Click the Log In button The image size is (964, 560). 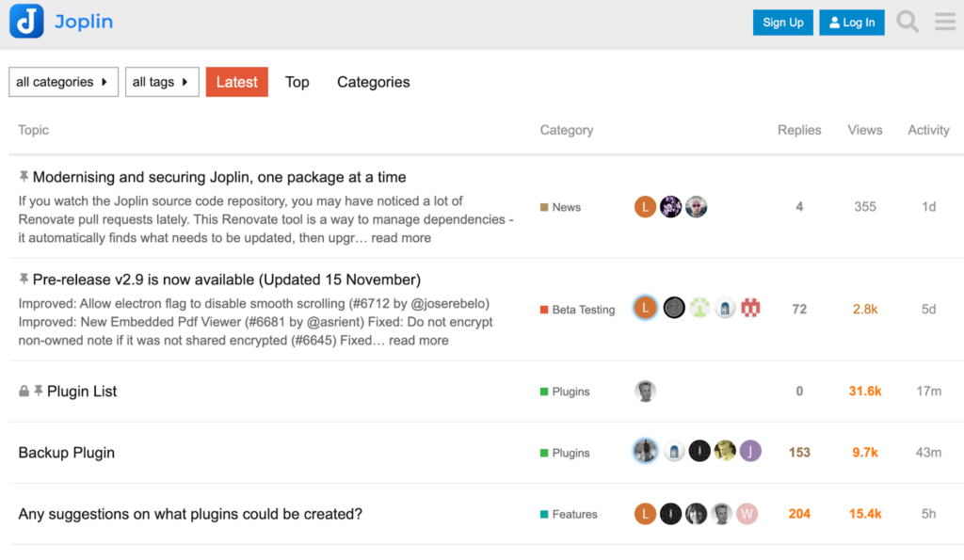point(852,23)
